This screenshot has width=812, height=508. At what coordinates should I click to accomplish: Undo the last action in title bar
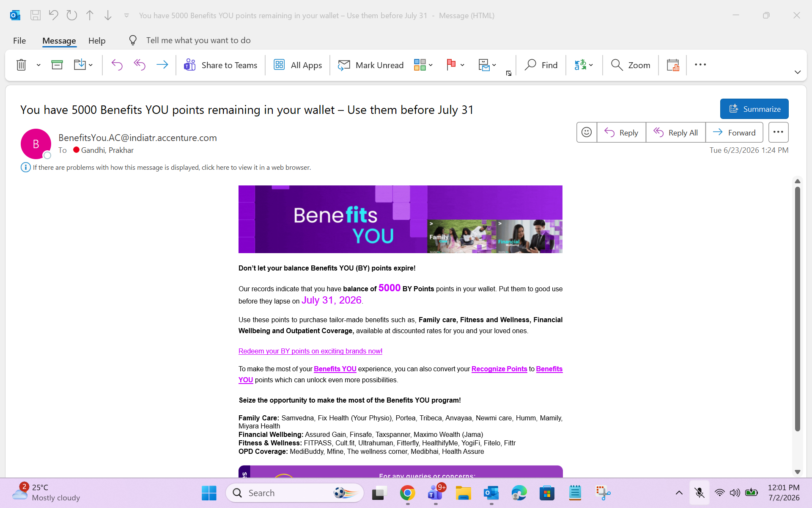click(53, 16)
